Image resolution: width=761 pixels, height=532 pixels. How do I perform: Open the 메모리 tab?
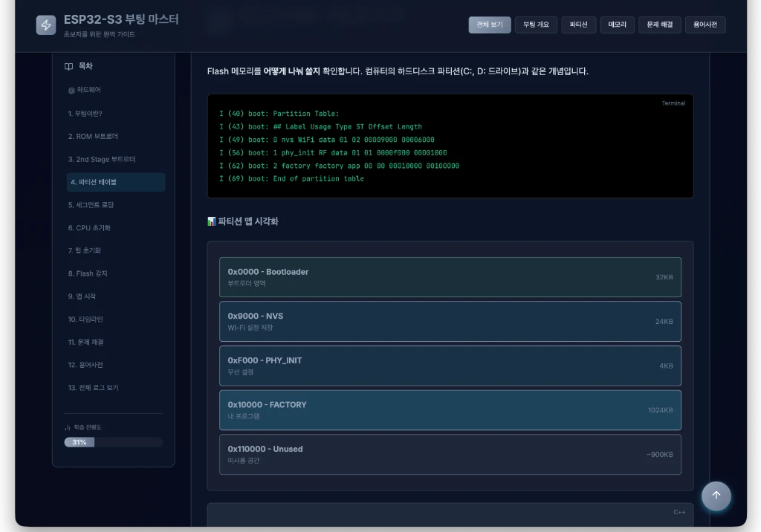point(617,25)
